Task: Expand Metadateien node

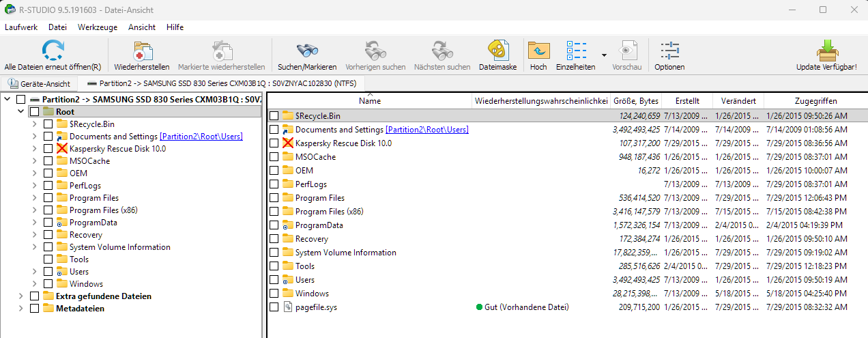Action: coord(21,309)
